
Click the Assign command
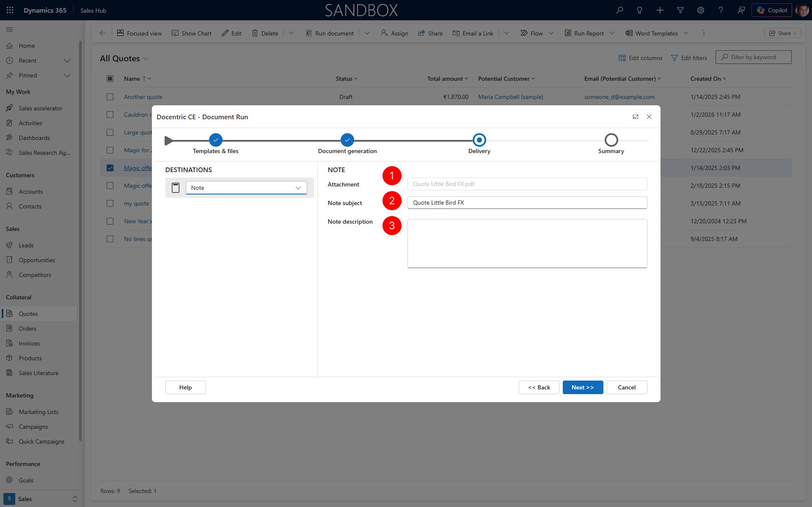point(394,33)
